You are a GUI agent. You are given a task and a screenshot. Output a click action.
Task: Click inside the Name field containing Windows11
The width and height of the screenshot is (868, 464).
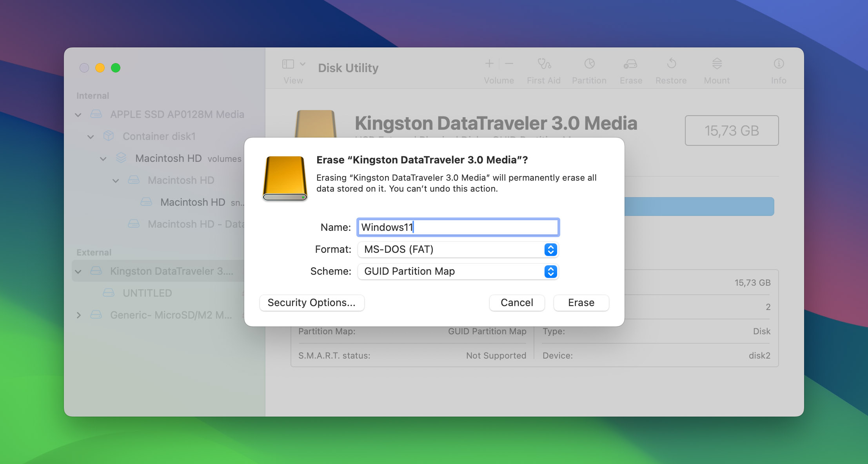coord(458,227)
